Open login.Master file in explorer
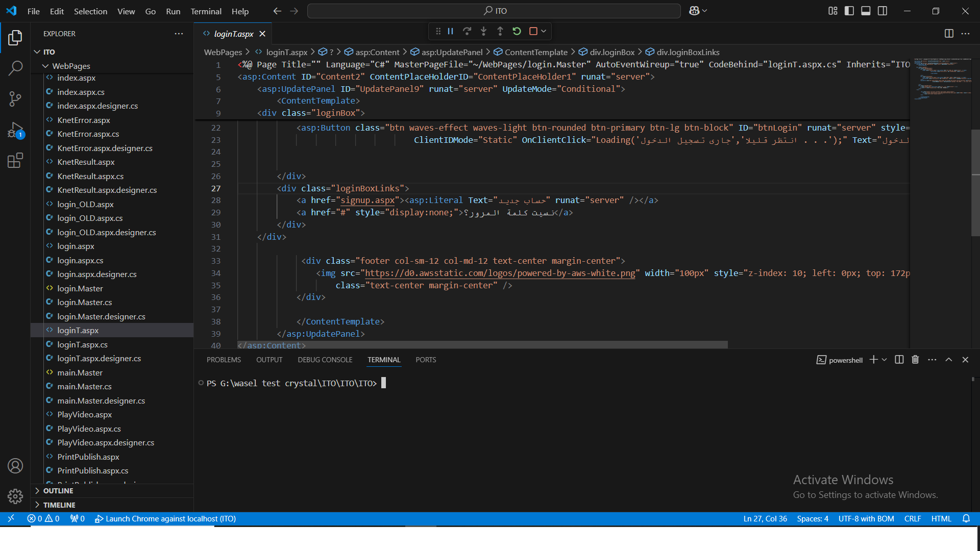The width and height of the screenshot is (980, 551). point(80,288)
